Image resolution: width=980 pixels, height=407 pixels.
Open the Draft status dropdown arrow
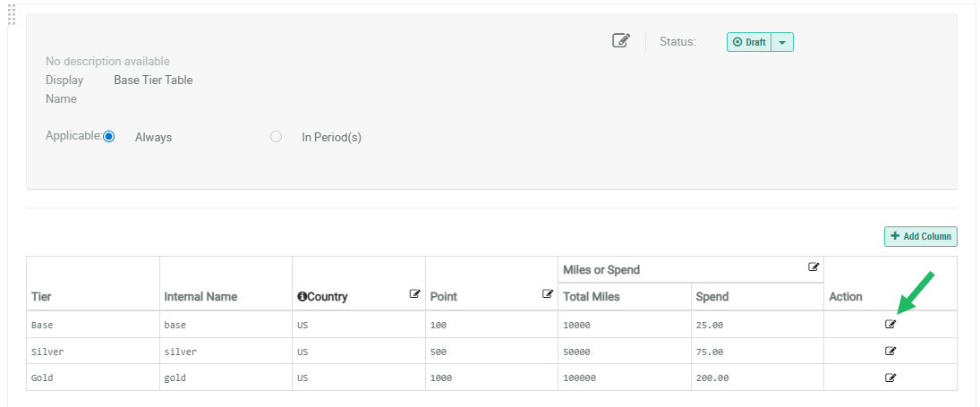(x=782, y=42)
